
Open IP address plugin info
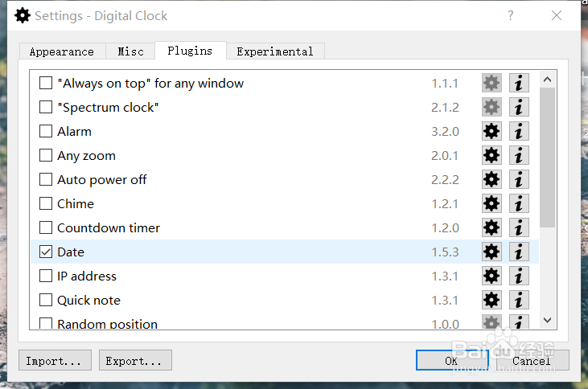tap(519, 276)
